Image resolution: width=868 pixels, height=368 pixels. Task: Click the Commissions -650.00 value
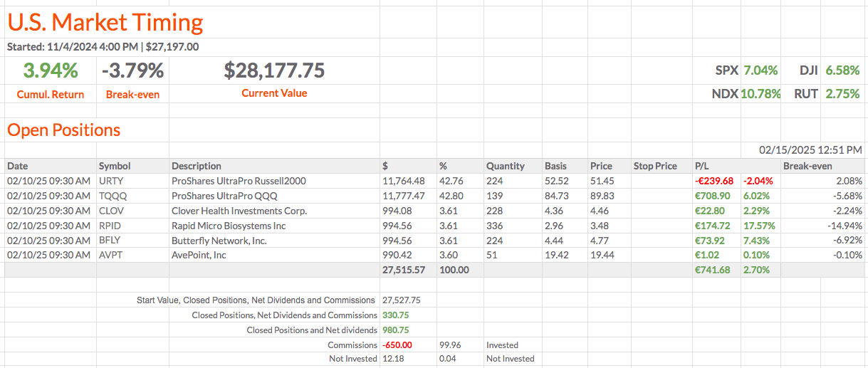point(399,345)
